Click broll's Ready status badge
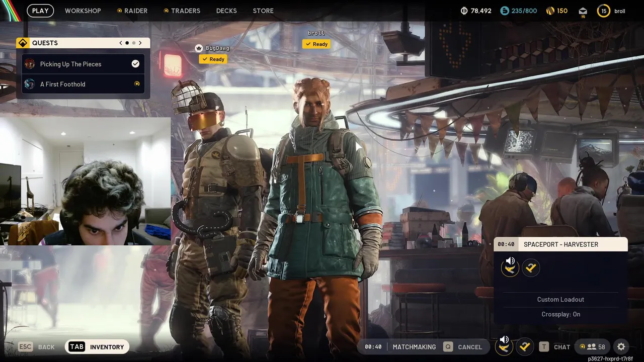The height and width of the screenshot is (362, 644). pos(316,44)
